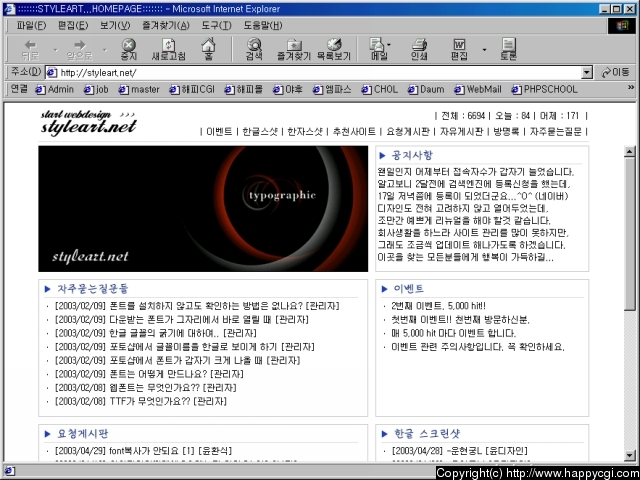Open event post '매 5,000 hit 마다 이벤트 합니다.'

[453, 333]
